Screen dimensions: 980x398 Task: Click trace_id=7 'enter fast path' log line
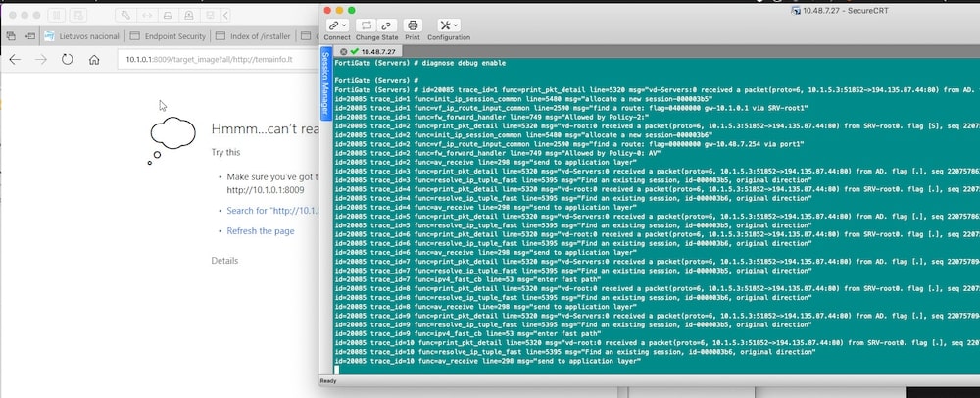[467, 280]
